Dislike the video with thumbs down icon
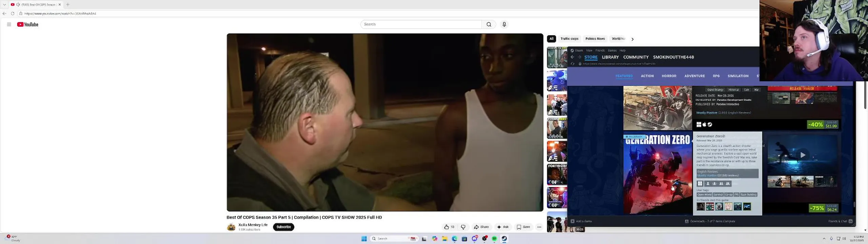Screen dimensions: 868x244 463,227
